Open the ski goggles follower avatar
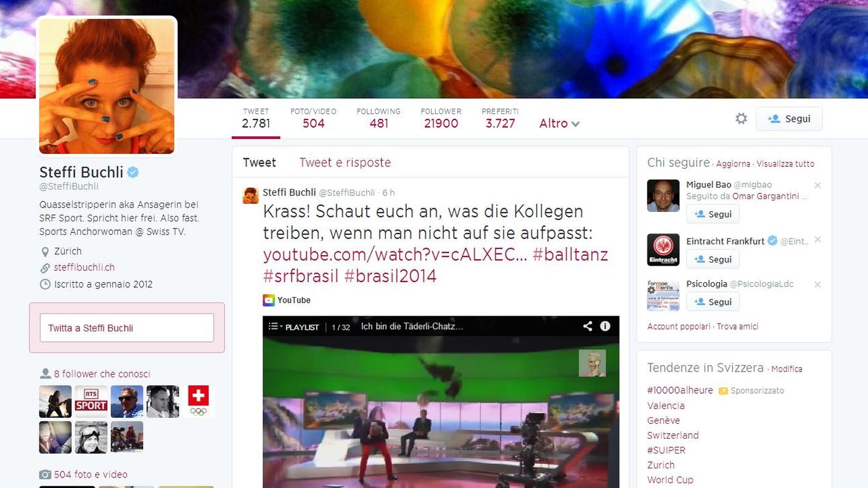This screenshot has height=488, width=868. [91, 437]
